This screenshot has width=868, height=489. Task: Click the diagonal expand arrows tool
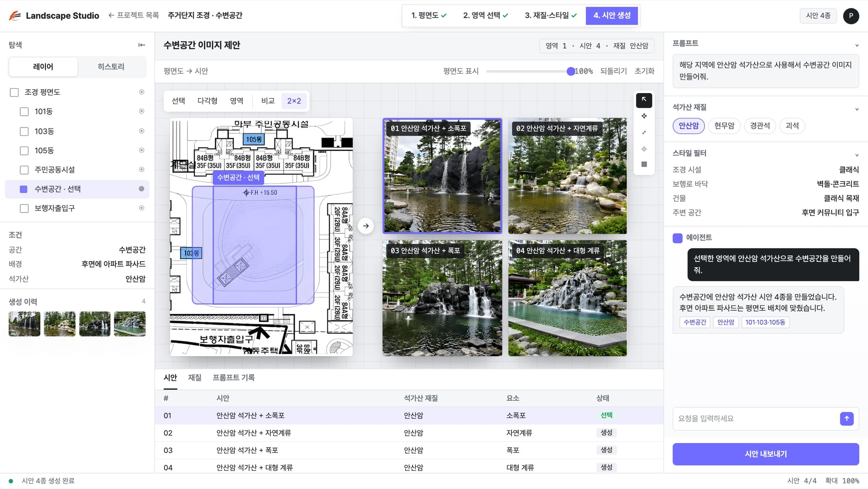click(x=644, y=132)
